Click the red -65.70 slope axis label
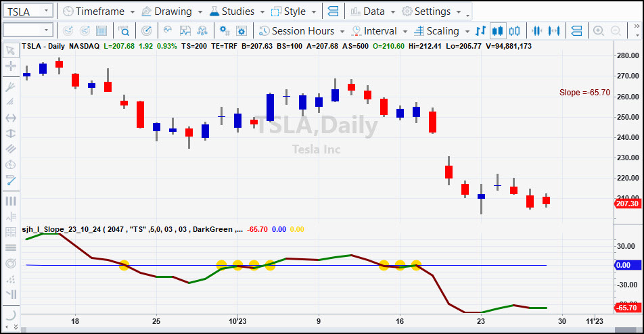Screen dimensions: 644x334 click(628, 308)
